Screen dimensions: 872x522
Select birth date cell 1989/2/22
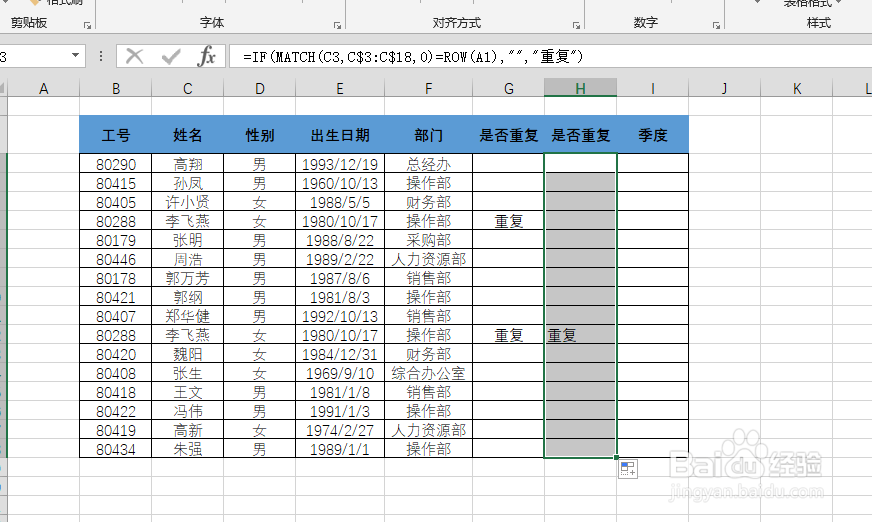tap(340, 259)
